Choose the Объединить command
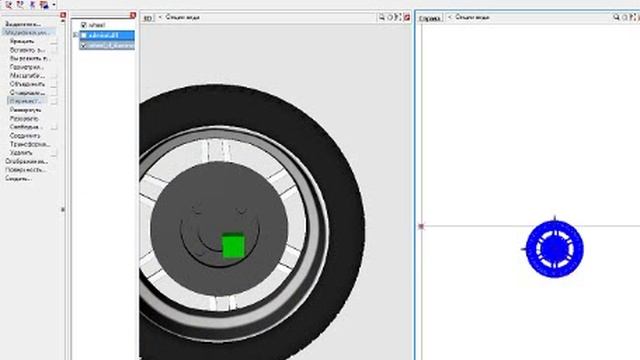This screenshot has width=640, height=360. 27,84
